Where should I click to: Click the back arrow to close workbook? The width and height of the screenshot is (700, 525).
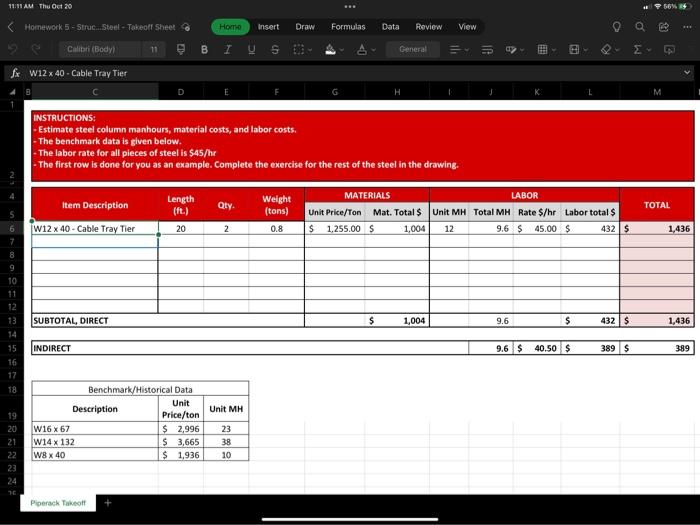pyautogui.click(x=11, y=27)
